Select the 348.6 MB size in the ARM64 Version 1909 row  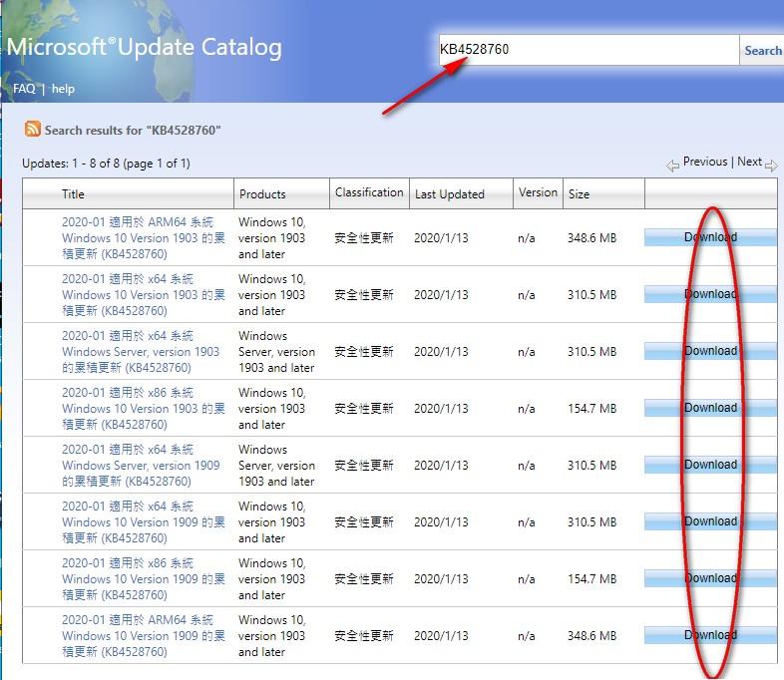(592, 636)
